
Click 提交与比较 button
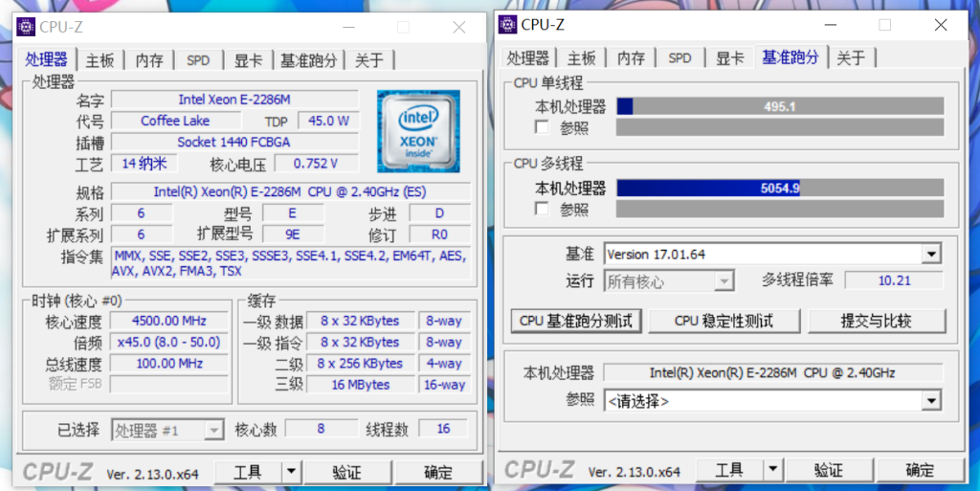tap(877, 321)
